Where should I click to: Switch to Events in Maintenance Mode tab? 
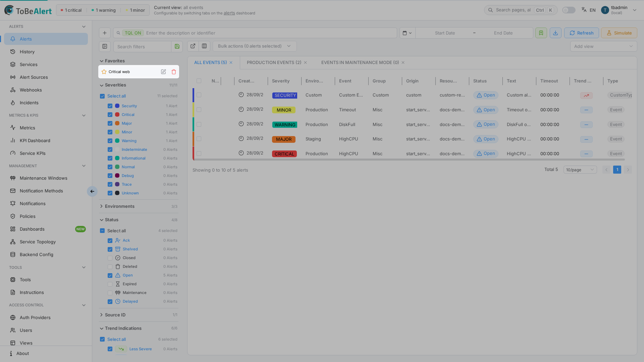[360, 63]
